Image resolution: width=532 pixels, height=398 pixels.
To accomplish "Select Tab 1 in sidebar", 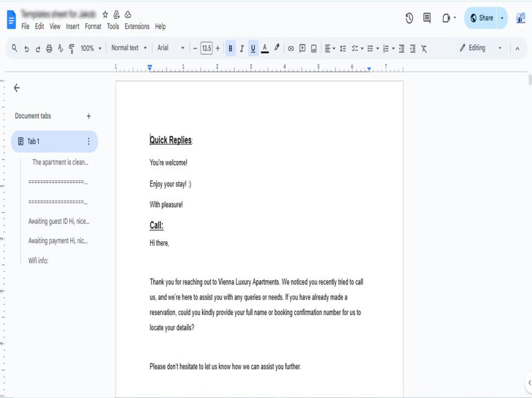I will (54, 141).
